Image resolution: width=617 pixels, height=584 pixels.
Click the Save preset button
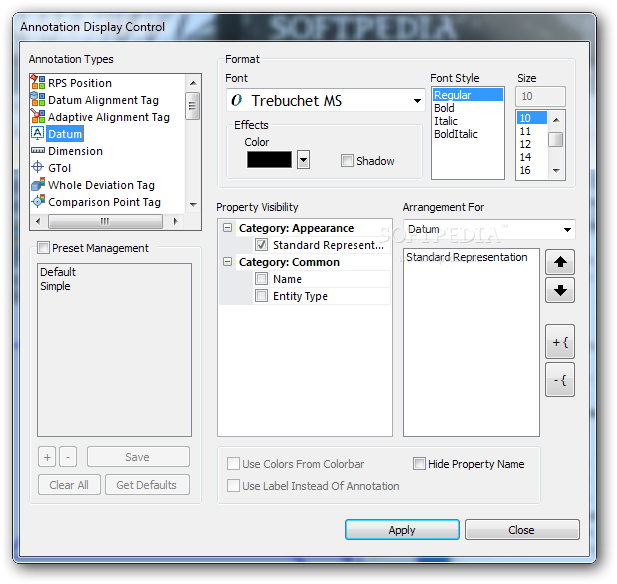[138, 457]
